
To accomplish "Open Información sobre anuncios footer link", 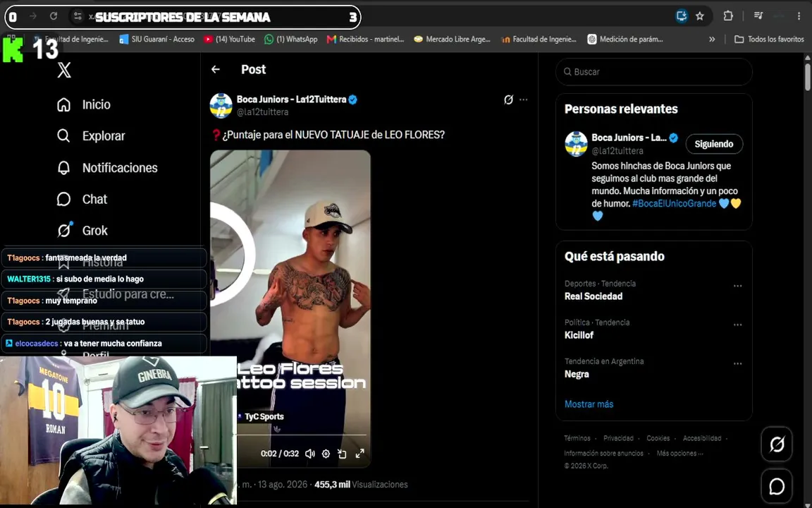I will pos(603,453).
